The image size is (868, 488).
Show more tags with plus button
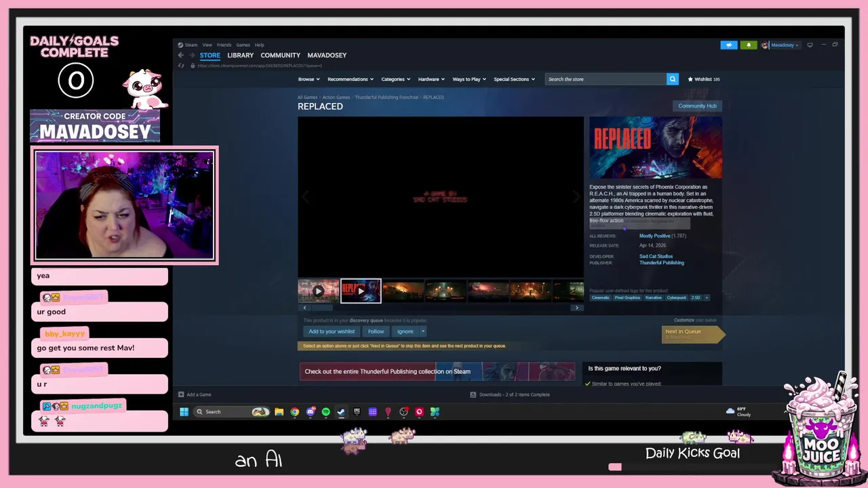(707, 298)
